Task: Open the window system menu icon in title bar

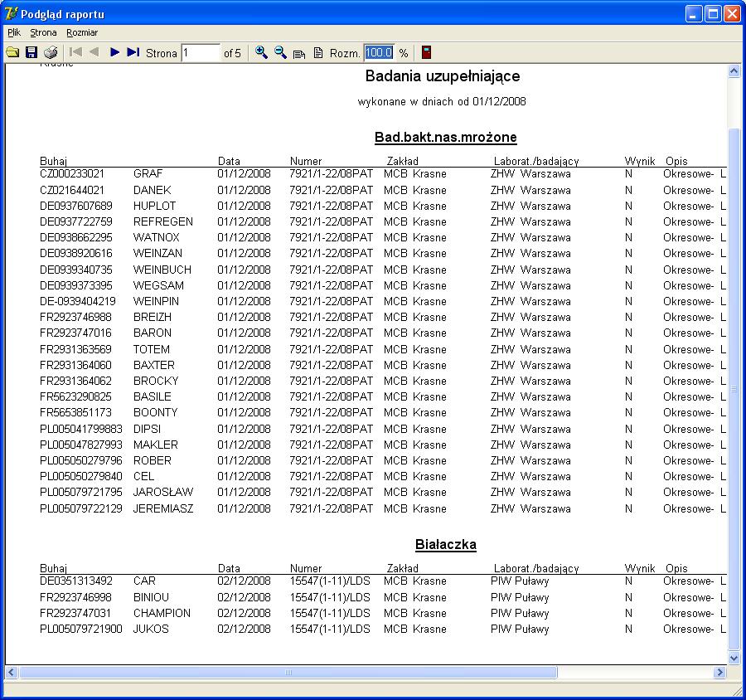Action: [x=11, y=14]
